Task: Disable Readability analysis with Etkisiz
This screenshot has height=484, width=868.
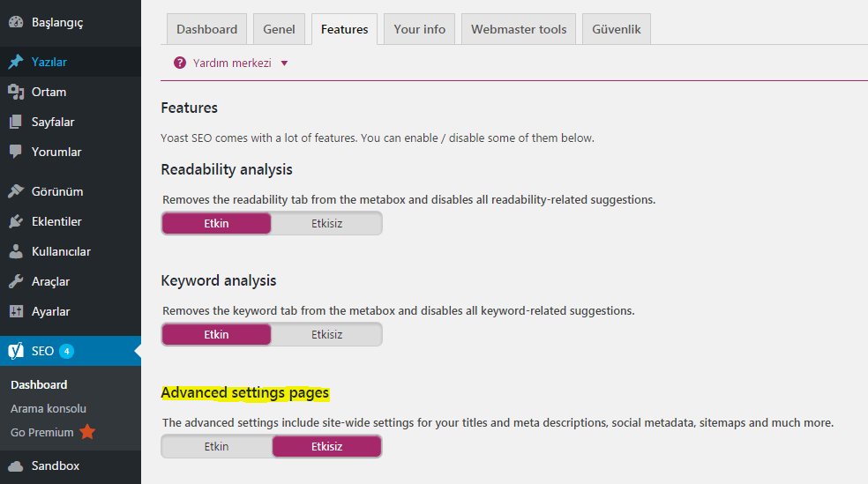Action: pos(326,223)
